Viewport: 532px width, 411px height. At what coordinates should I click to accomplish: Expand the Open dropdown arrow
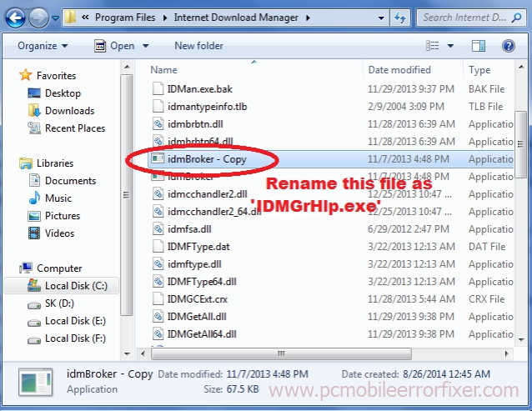[146, 46]
